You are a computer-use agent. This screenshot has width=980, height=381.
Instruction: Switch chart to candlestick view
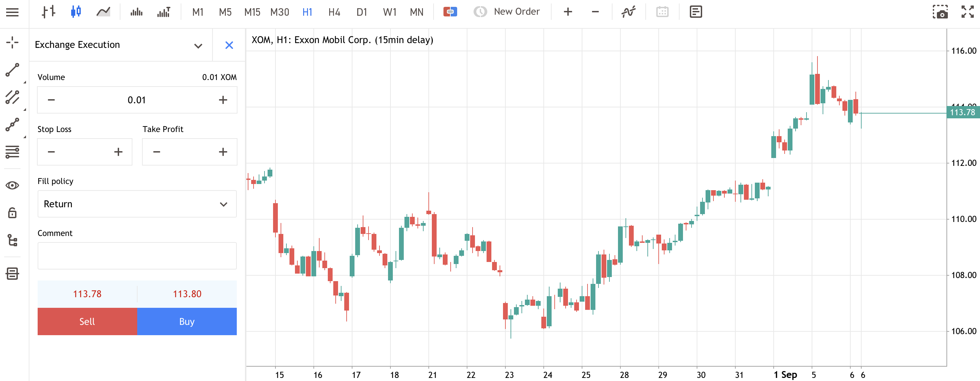point(76,12)
